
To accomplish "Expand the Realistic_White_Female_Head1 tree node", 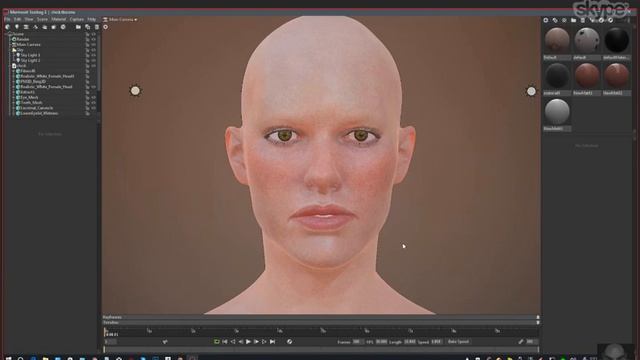I will tap(13, 76).
